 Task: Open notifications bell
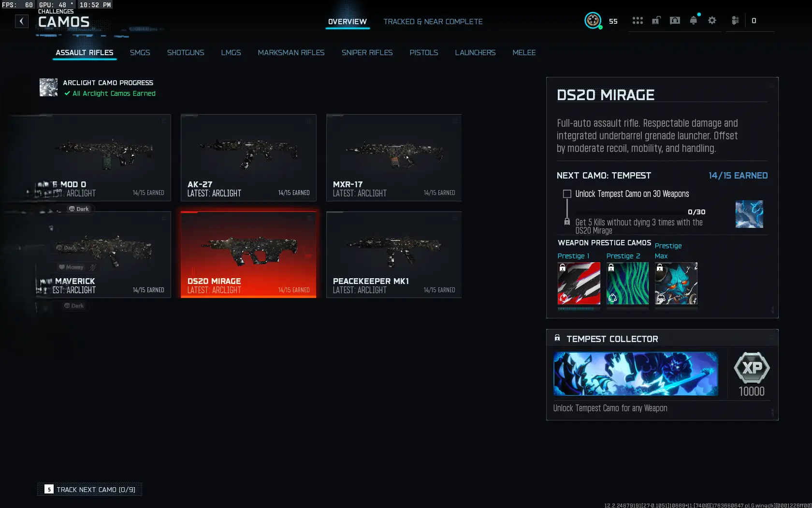694,20
